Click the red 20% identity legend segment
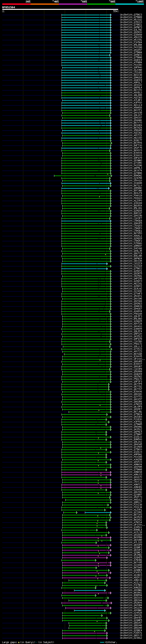146x644 pixels. (x=16, y=4)
